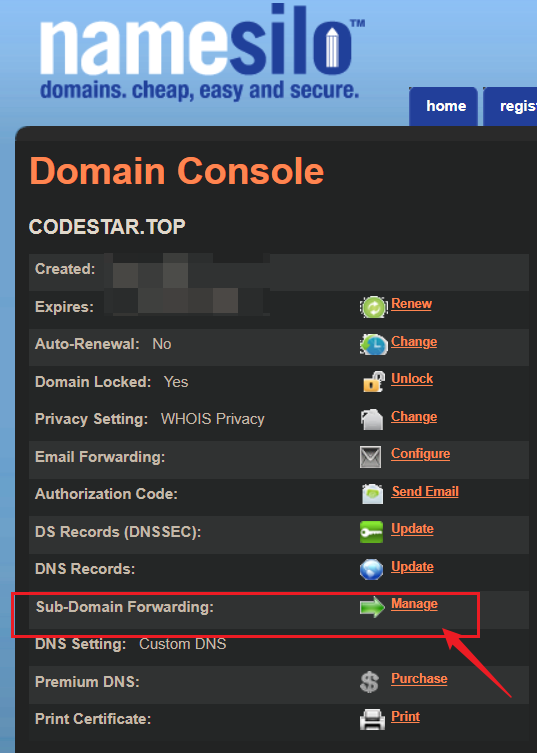Click the envelope icon for Email Forwarding
Image resolution: width=537 pixels, height=753 pixels.
point(370,457)
